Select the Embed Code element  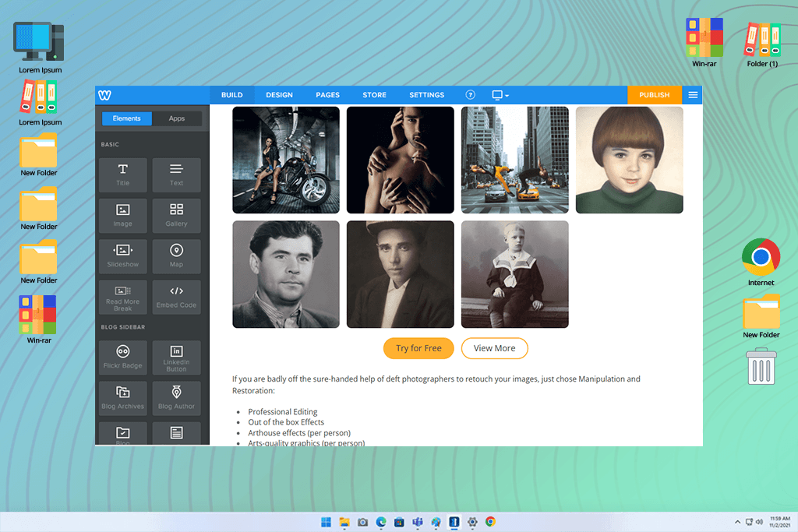coord(176,297)
